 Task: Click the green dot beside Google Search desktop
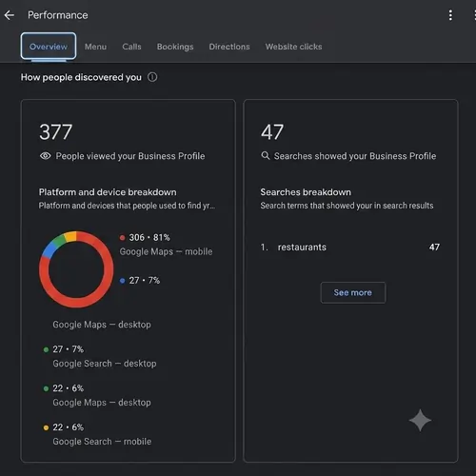tap(46, 349)
